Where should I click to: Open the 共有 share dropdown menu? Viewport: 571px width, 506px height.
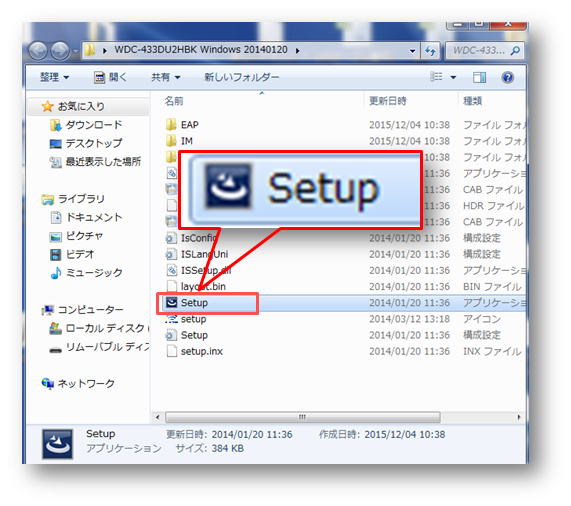pyautogui.click(x=166, y=77)
